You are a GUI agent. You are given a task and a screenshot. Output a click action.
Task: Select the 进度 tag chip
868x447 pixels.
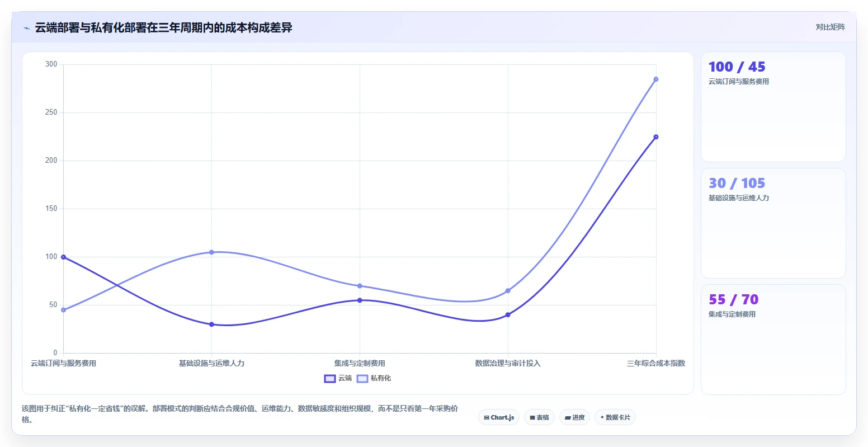(x=574, y=417)
